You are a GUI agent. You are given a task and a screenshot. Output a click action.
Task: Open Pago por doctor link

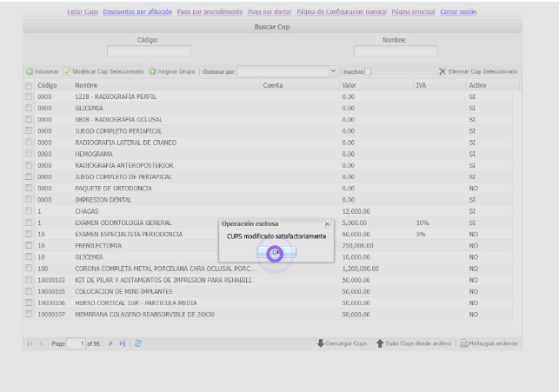(x=270, y=12)
